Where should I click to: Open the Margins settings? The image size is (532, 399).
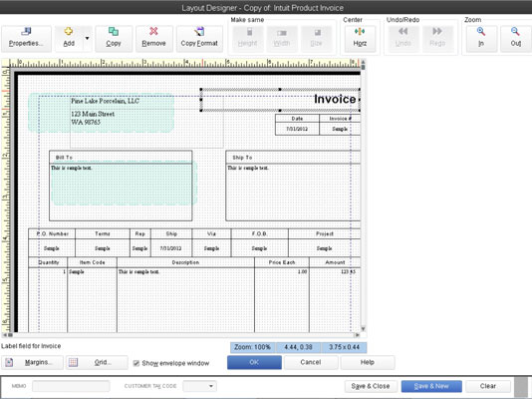coord(32,362)
